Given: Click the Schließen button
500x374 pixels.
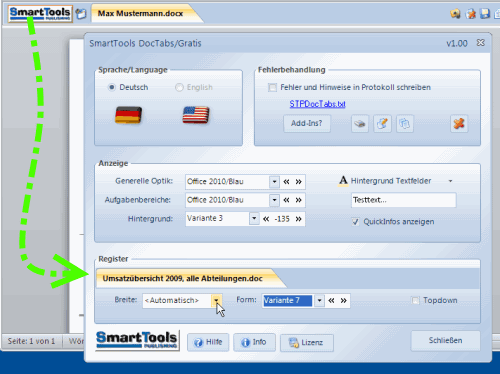Looking at the screenshot, I should (445, 341).
